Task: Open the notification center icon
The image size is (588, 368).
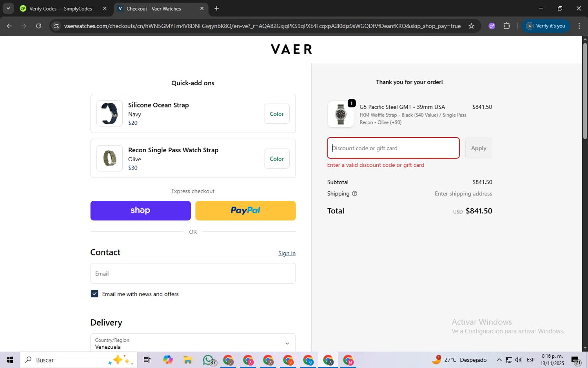Action: pyautogui.click(x=576, y=360)
